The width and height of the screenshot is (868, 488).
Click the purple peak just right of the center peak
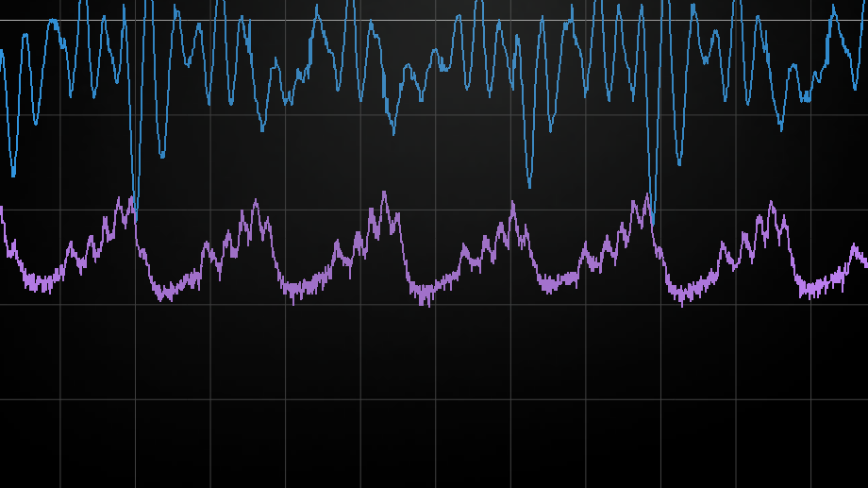pos(512,202)
